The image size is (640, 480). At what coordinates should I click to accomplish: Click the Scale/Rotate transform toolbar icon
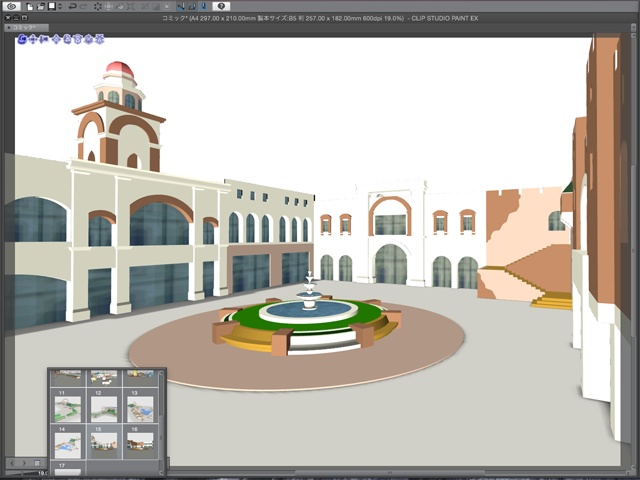(x=131, y=7)
